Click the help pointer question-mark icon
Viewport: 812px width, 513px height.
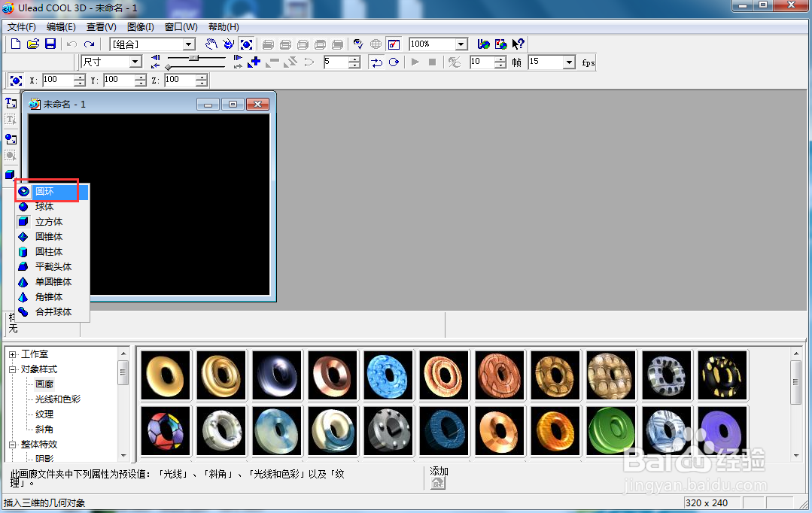click(518, 44)
